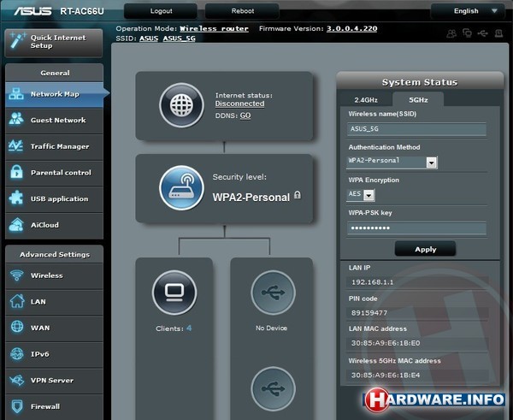
Task: Click the Guest Network people icon
Action: tap(16, 119)
